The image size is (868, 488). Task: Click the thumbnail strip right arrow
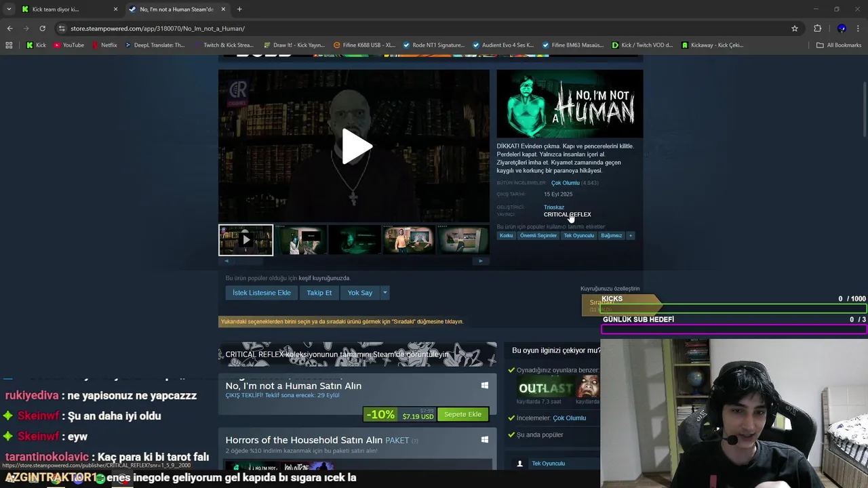coord(481,261)
